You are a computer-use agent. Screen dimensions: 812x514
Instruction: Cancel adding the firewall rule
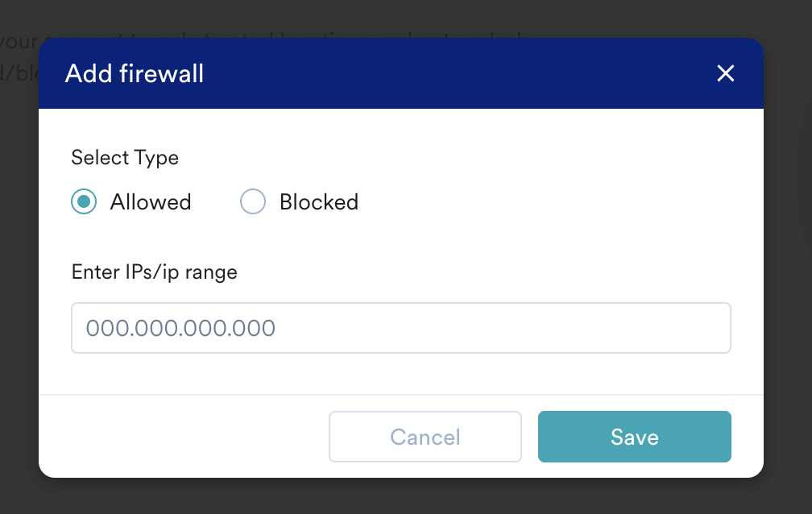click(x=425, y=437)
